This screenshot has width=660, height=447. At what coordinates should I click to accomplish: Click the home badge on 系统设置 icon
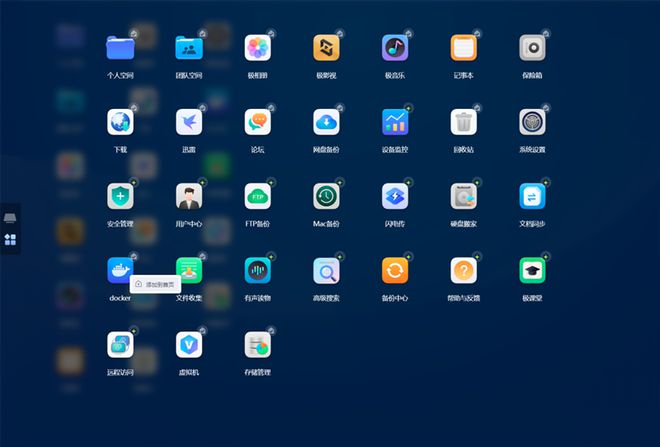point(546,108)
